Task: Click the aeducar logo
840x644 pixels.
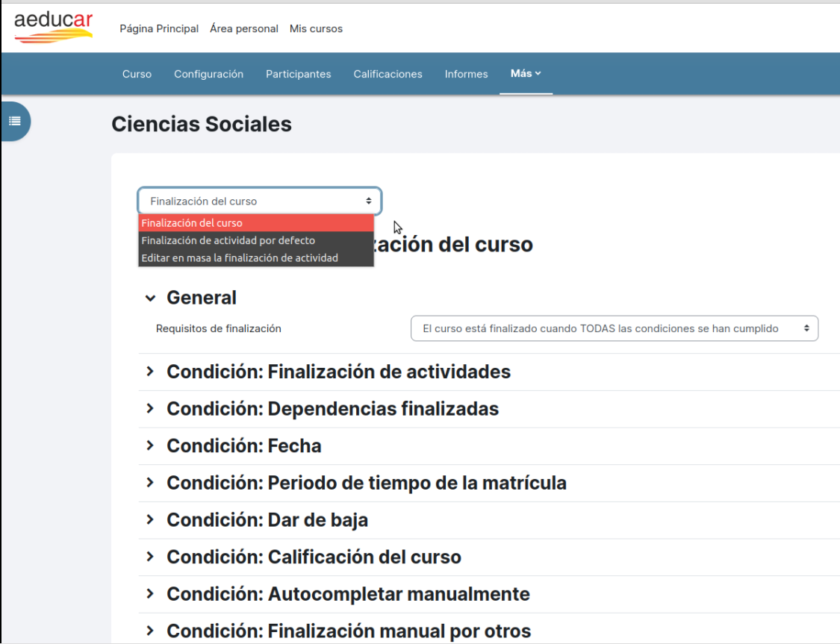Action: 54,28
